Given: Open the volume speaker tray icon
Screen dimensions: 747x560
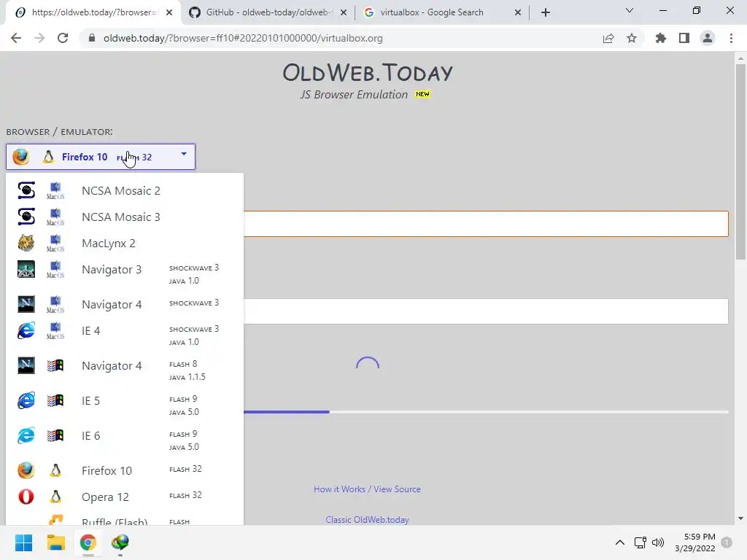Looking at the screenshot, I should point(658,542).
